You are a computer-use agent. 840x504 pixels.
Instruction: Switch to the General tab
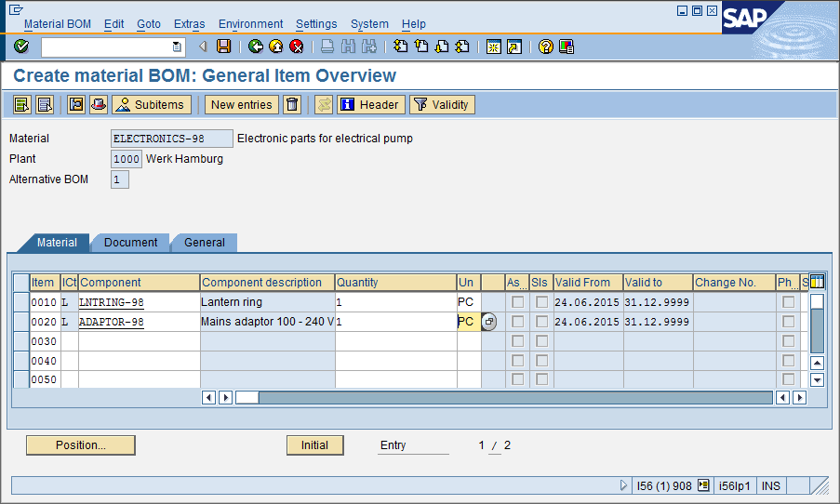[x=204, y=243]
